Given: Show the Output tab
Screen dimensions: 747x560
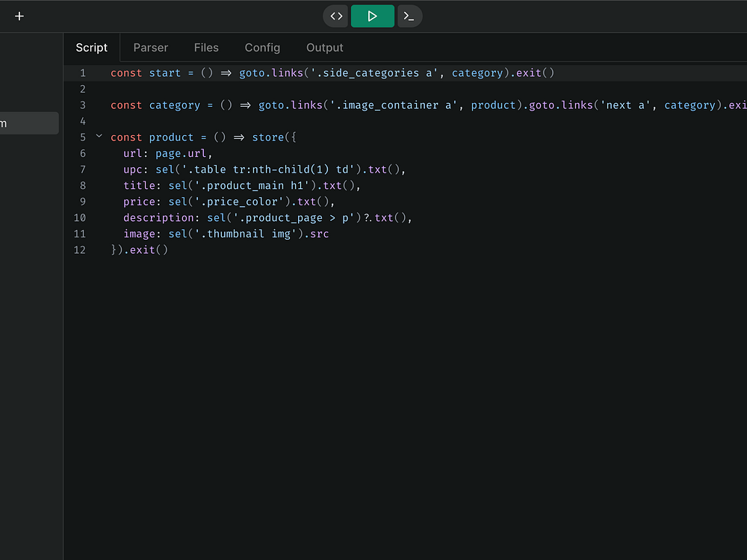Looking at the screenshot, I should [325, 48].
